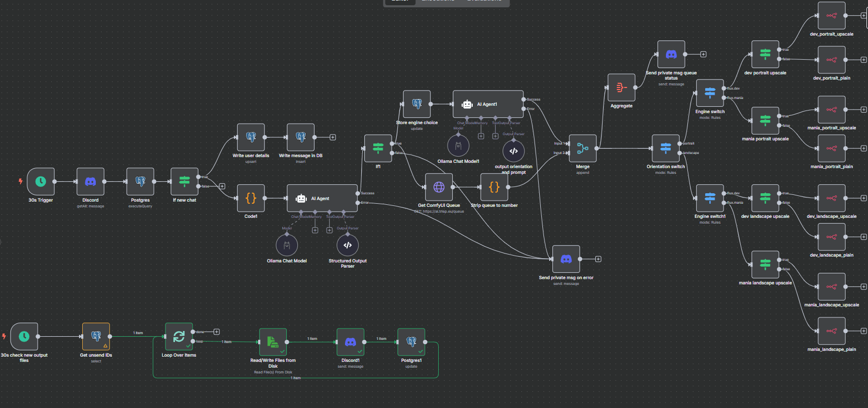Add node on Loop Over Items done output
The width and height of the screenshot is (868, 408).
click(x=216, y=332)
